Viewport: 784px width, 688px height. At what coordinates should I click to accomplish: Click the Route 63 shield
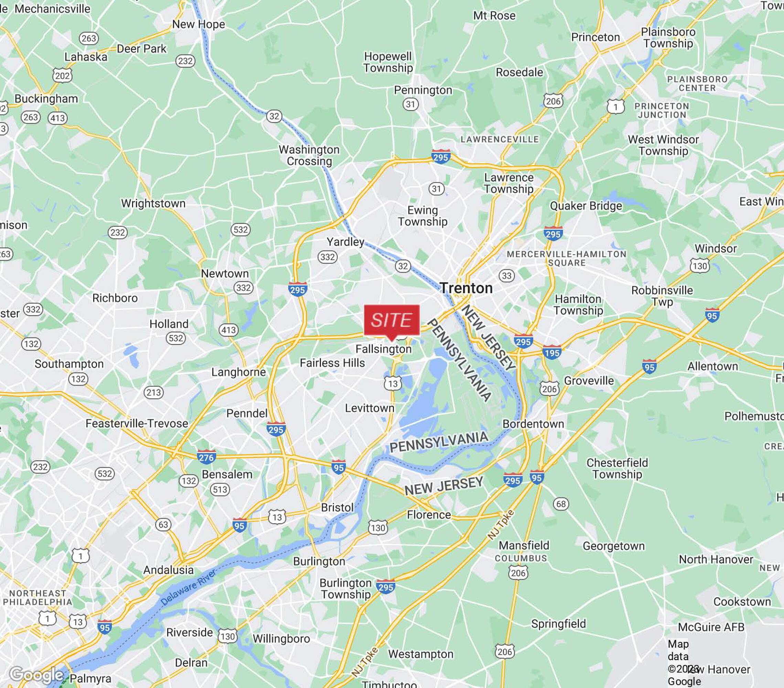click(163, 524)
